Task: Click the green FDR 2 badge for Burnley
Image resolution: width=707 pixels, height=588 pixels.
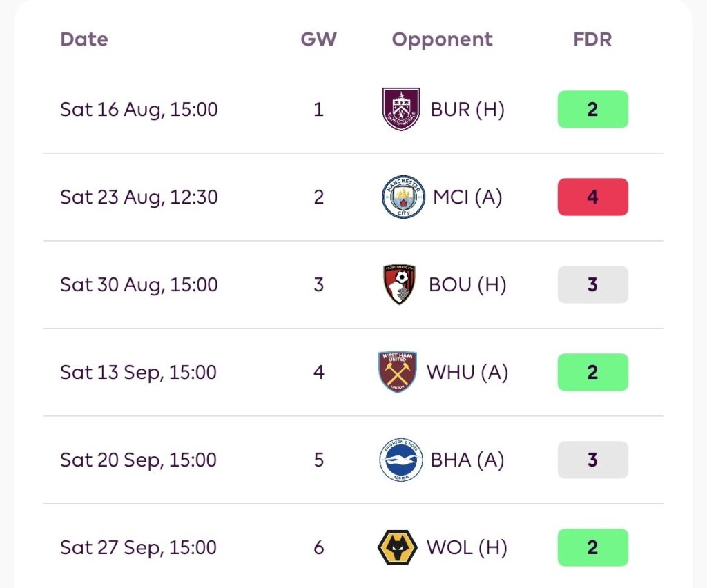Action: pyautogui.click(x=592, y=110)
